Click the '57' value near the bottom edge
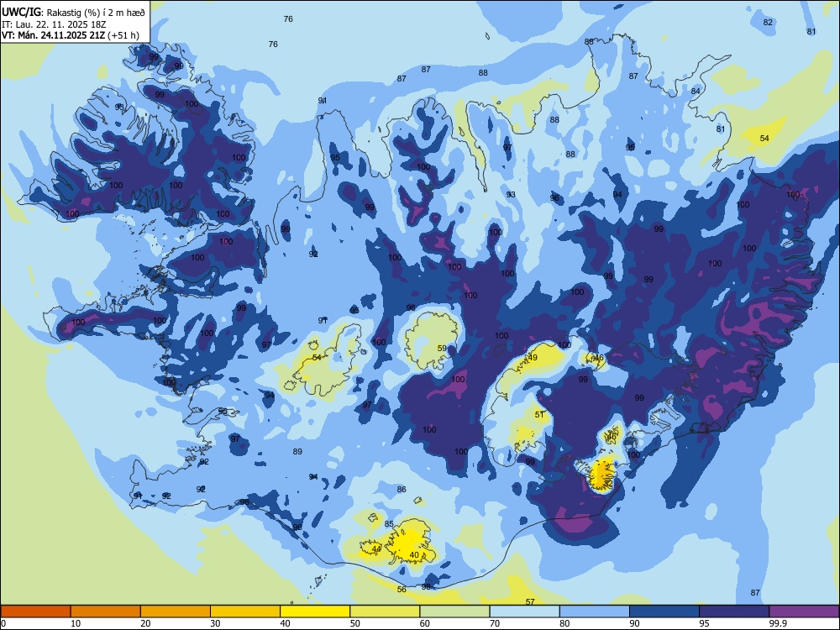This screenshot has width=840, height=630. [x=530, y=601]
